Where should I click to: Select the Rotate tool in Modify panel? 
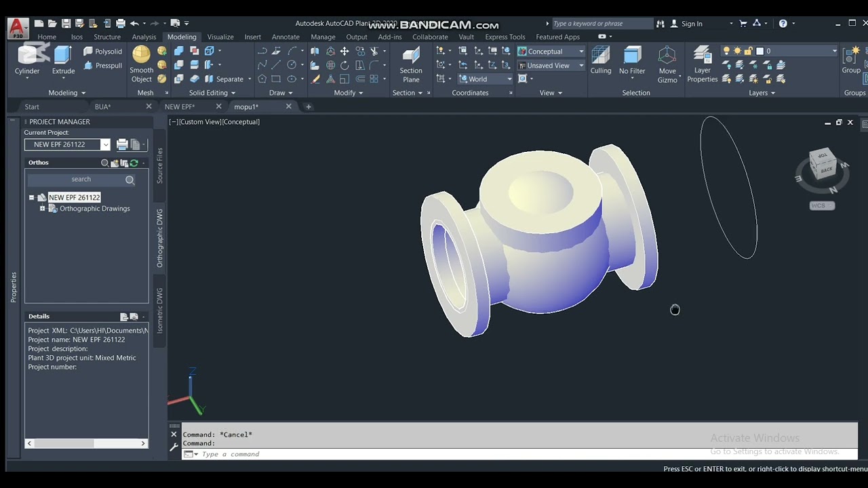coord(344,65)
